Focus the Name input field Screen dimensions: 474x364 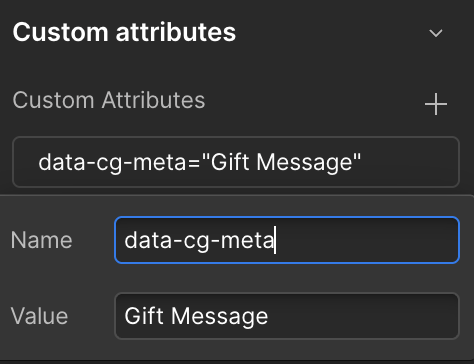click(287, 240)
